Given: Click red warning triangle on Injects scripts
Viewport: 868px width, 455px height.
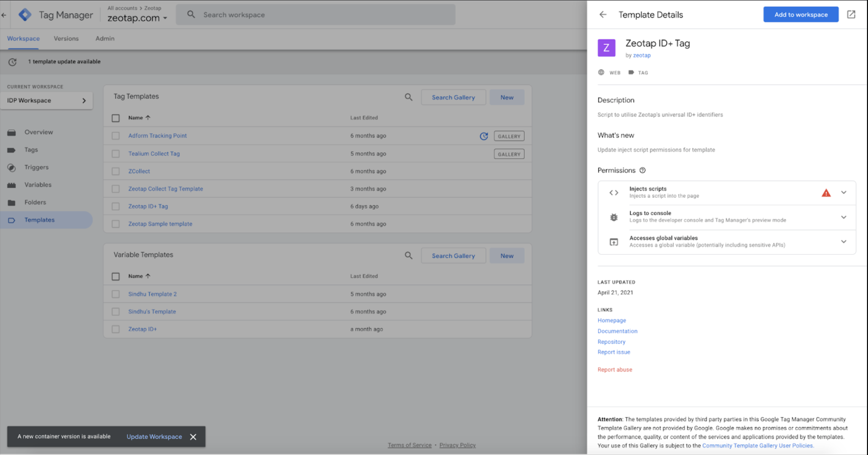Looking at the screenshot, I should 826,193.
